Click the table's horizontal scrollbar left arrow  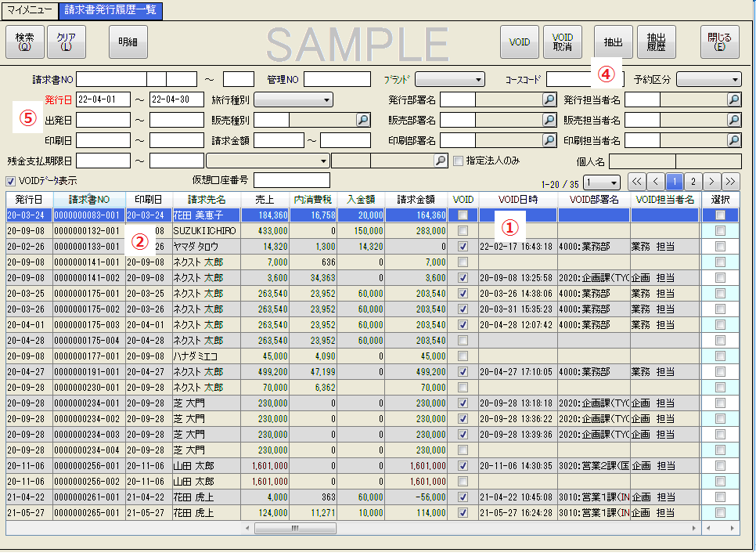point(247,529)
